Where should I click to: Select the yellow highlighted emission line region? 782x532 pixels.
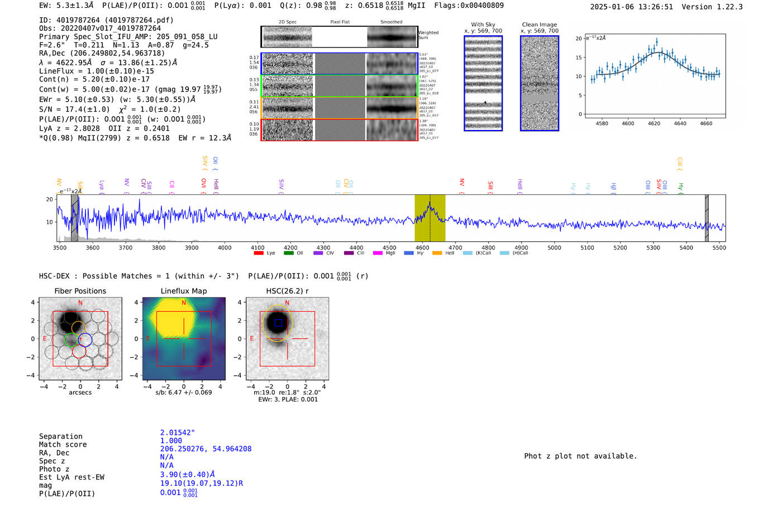point(430,218)
